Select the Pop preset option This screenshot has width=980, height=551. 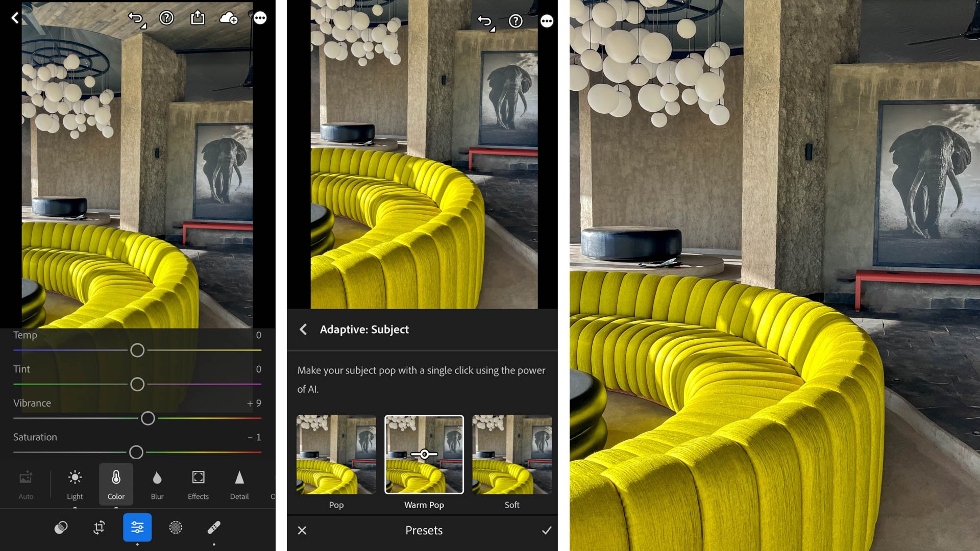[x=336, y=454]
